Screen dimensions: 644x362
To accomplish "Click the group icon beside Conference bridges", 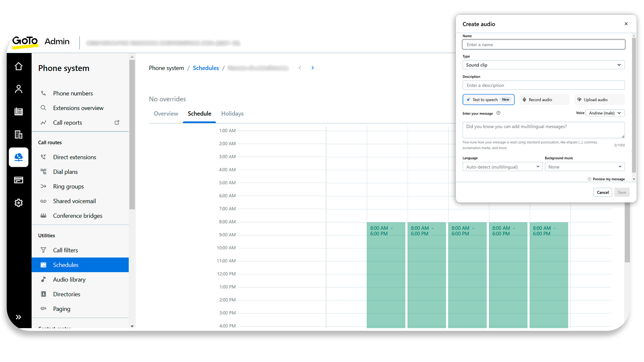I will pos(43,216).
